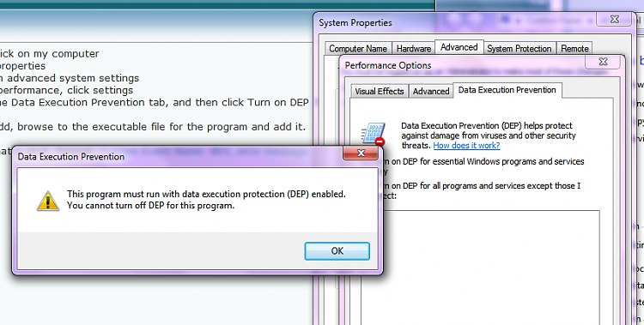Image resolution: width=644 pixels, height=325 pixels.
Task: Choose DEP for essential Windows programs option
Action: [483, 162]
